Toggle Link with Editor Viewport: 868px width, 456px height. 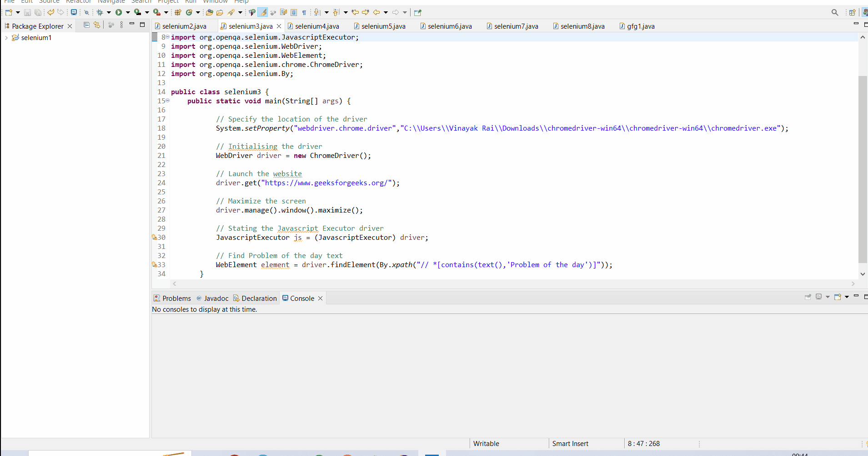(x=97, y=25)
